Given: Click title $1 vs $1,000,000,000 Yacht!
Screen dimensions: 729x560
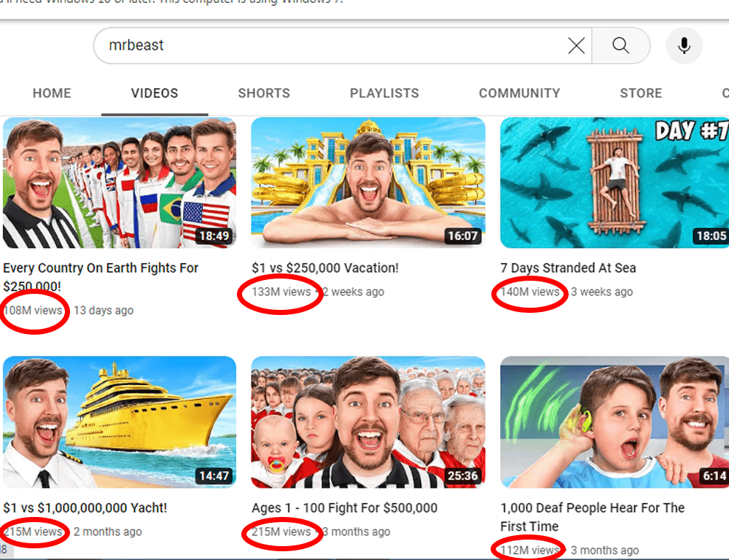Looking at the screenshot, I should click(x=85, y=507).
